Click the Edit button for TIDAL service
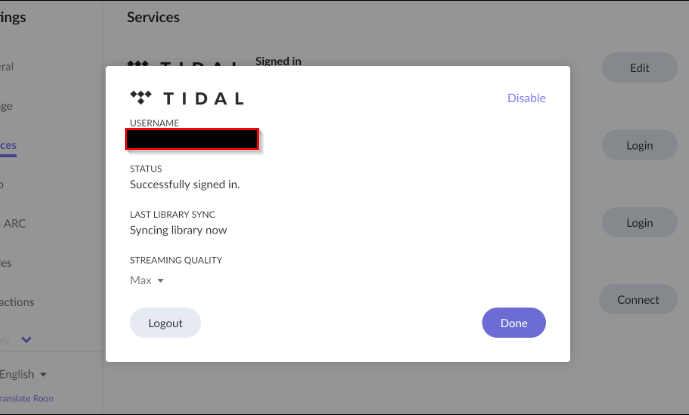 click(x=639, y=68)
